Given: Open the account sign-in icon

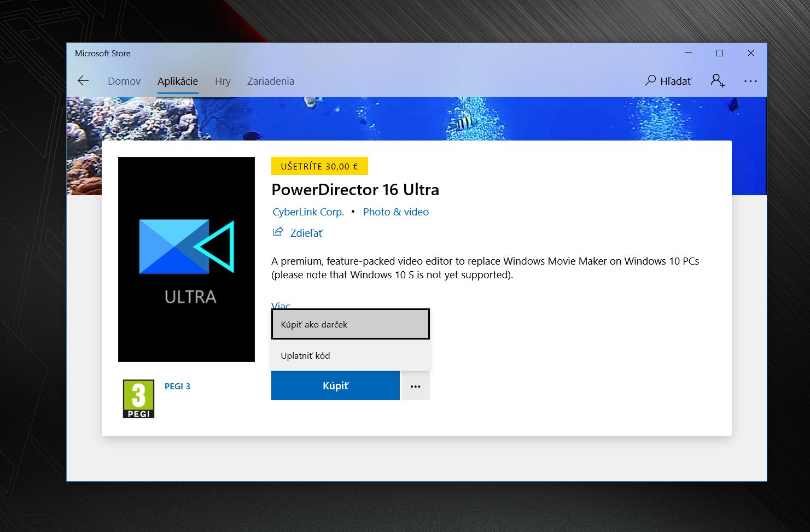Looking at the screenshot, I should tap(718, 81).
